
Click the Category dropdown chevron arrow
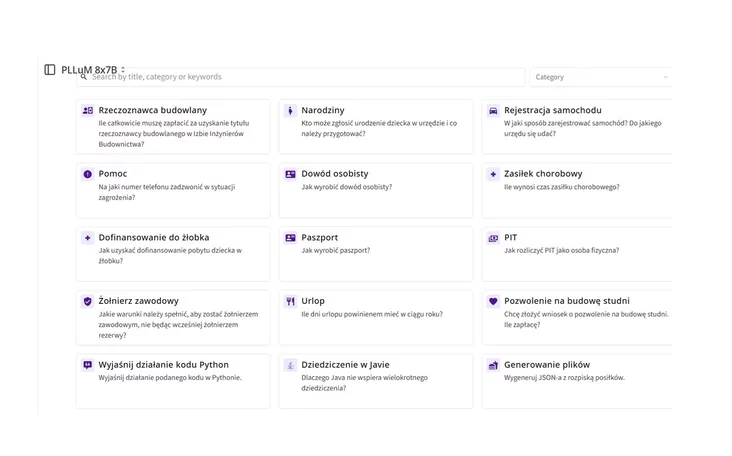point(666,77)
